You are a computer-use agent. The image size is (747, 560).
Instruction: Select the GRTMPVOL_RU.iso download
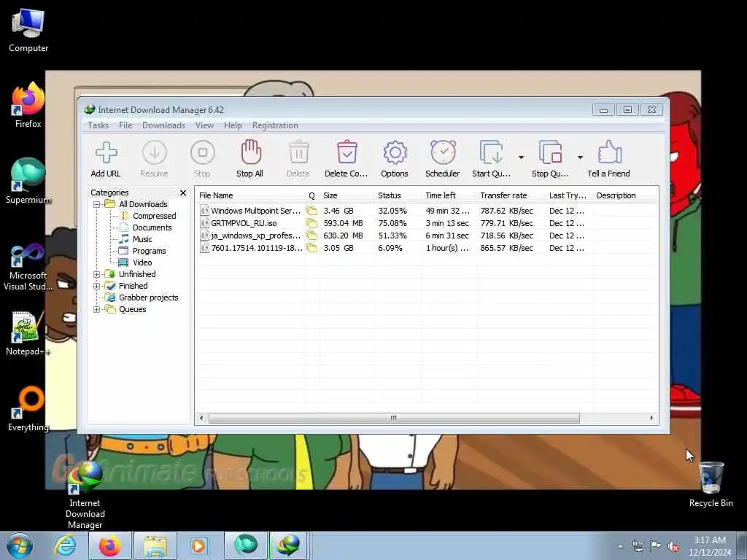pyautogui.click(x=426, y=223)
